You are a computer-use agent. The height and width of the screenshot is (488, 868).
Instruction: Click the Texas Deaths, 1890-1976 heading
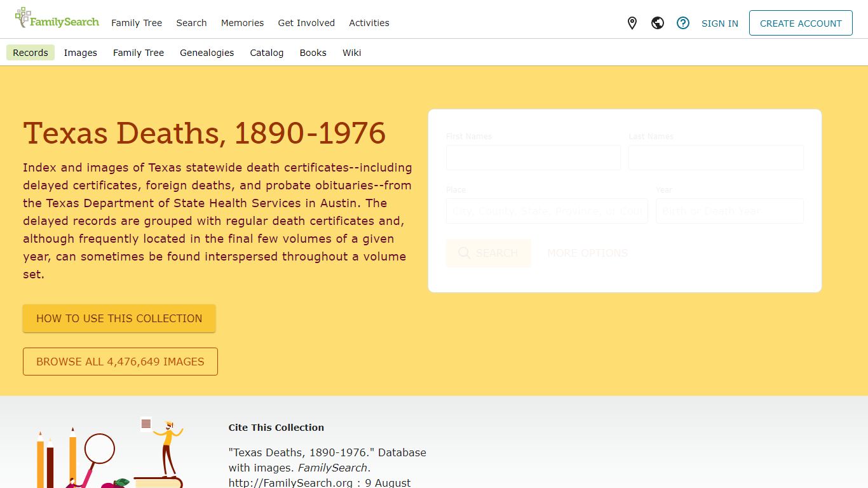[205, 133]
